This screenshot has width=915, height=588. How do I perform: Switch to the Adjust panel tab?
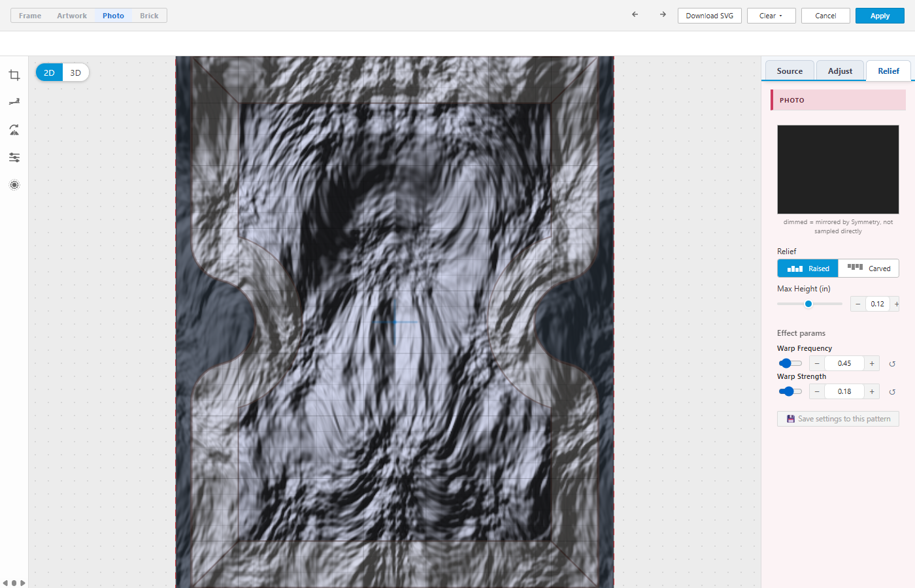[x=840, y=71]
